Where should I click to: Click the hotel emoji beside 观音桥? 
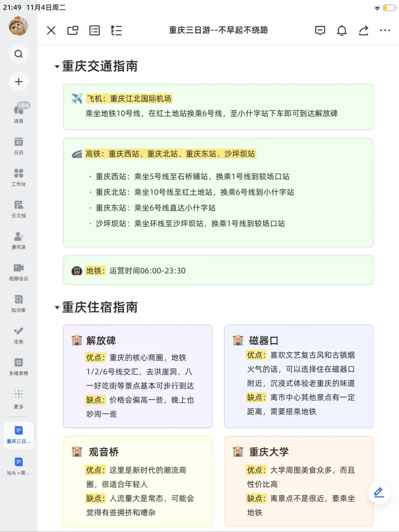pos(77,452)
